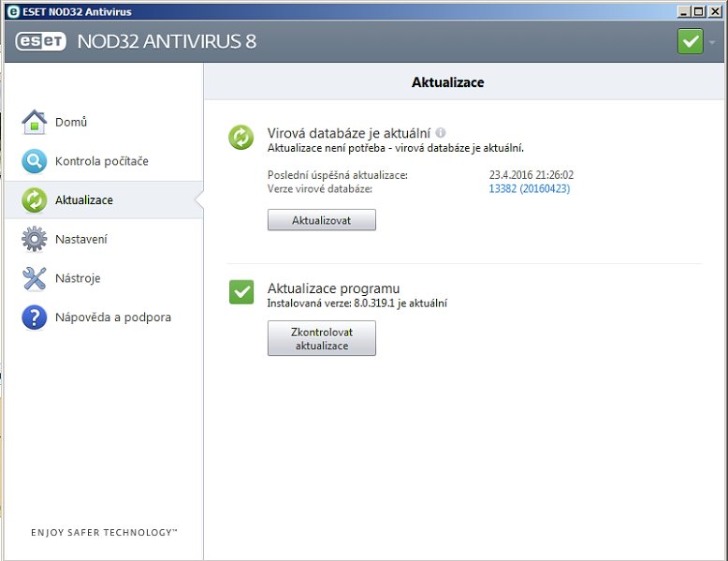The width and height of the screenshot is (728, 561).
Task: Minimize the ESET NOD32 window
Action: [x=682, y=11]
